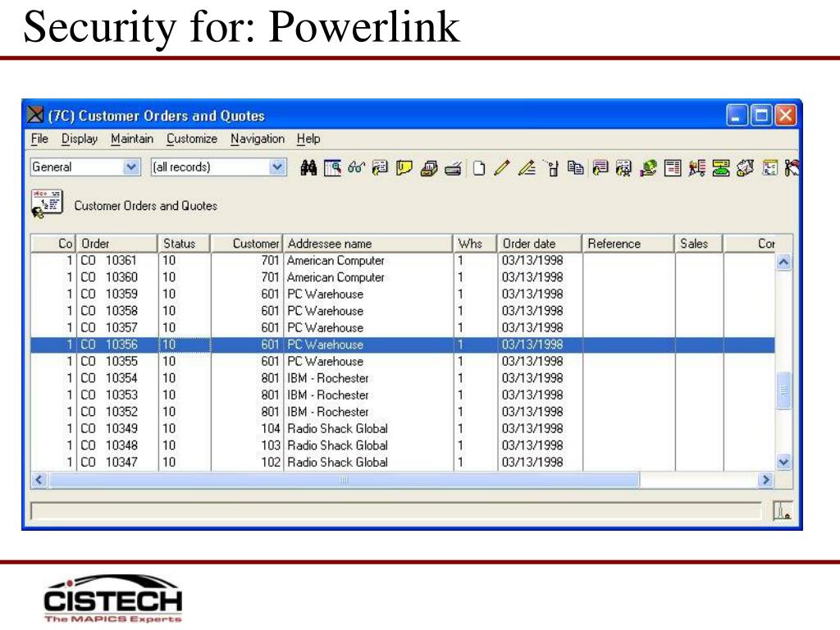Image resolution: width=840 pixels, height=630 pixels.
Task: Click the status icon at bottom right
Action: 782,510
